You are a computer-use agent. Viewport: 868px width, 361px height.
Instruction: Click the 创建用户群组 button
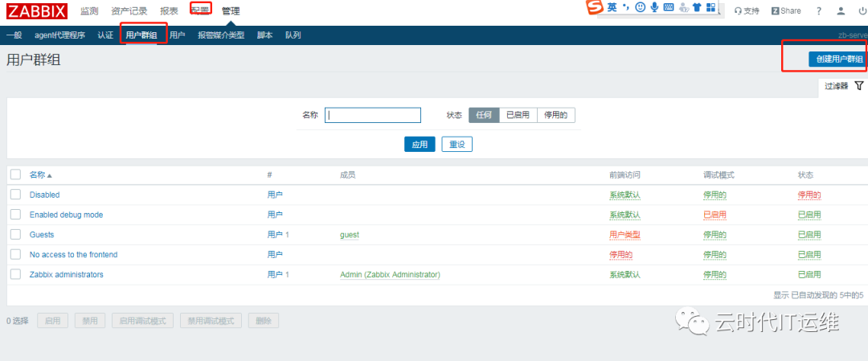click(x=837, y=59)
